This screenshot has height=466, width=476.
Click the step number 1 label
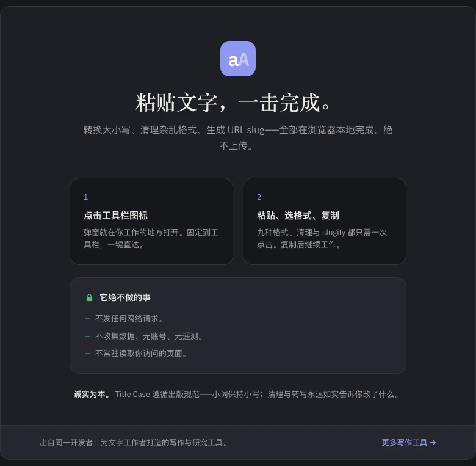pos(86,197)
